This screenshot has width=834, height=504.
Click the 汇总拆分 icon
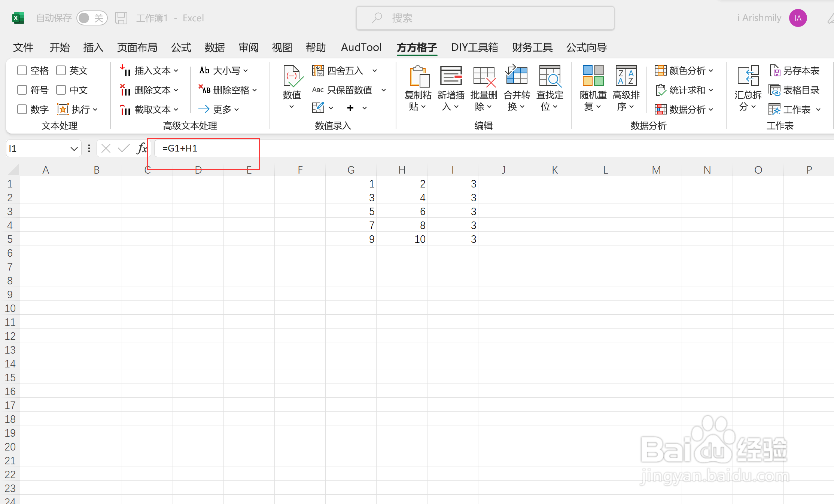coord(748,76)
